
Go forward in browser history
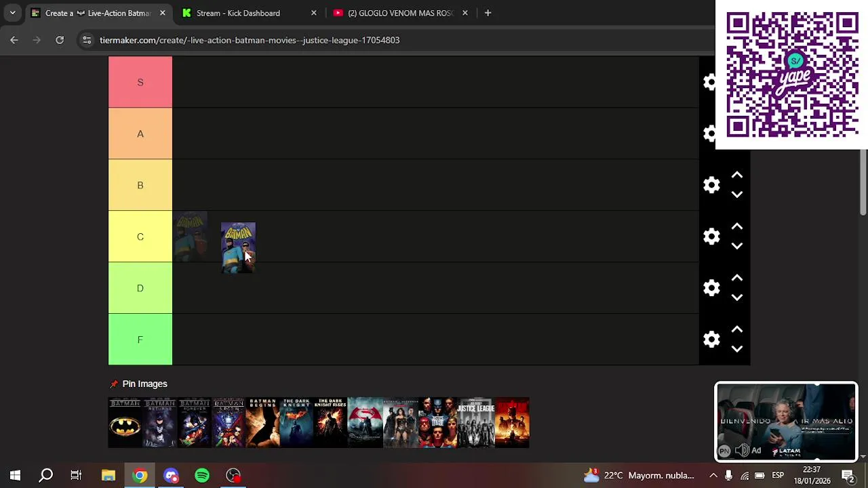click(37, 40)
